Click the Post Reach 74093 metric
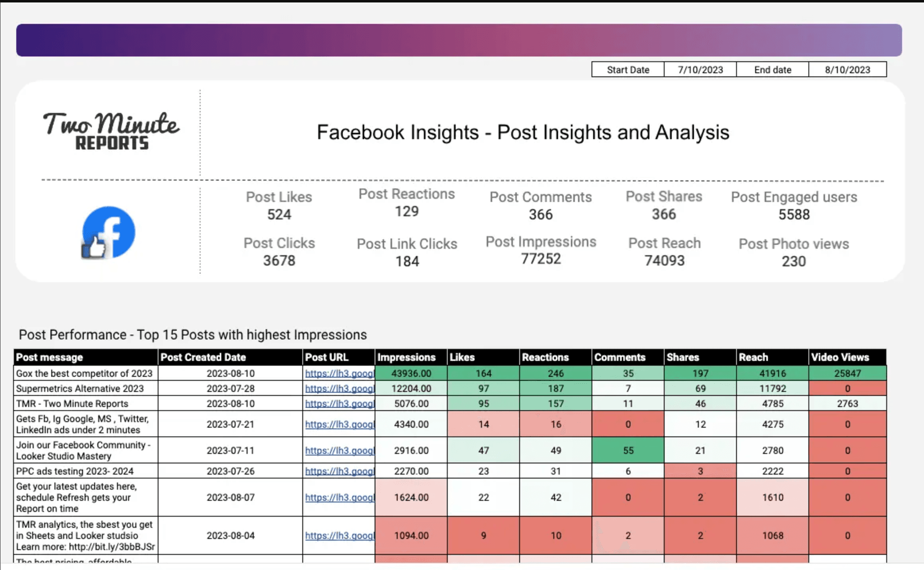The height and width of the screenshot is (570, 924). [x=665, y=252]
